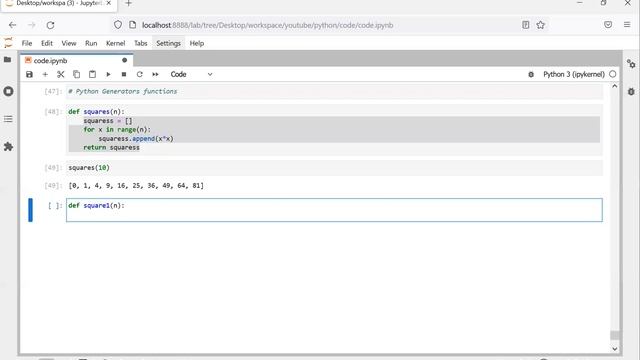Switch kernel via Python 3 (ipykernel) label
640x360 pixels.
coord(573,74)
